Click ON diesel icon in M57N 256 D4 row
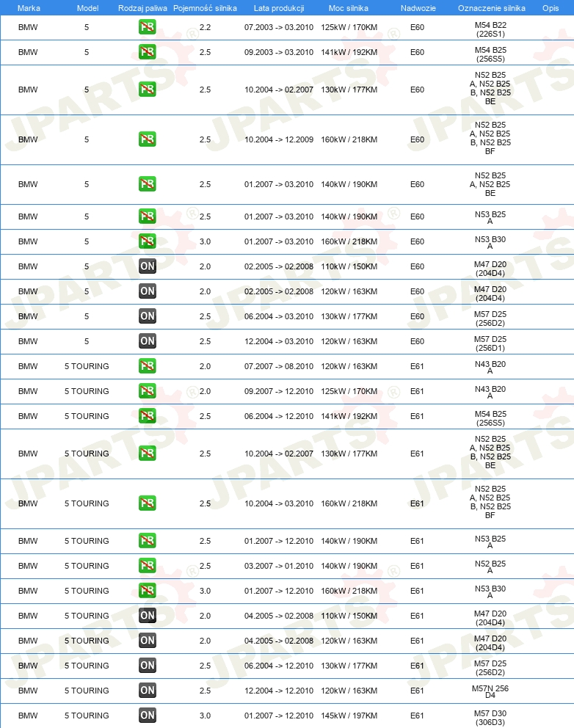Image resolution: width=574 pixels, height=728 pixels. pos(148,690)
